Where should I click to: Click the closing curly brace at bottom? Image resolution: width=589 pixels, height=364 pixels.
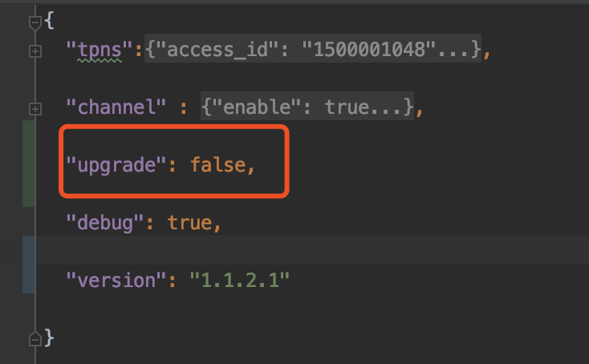[x=50, y=337]
